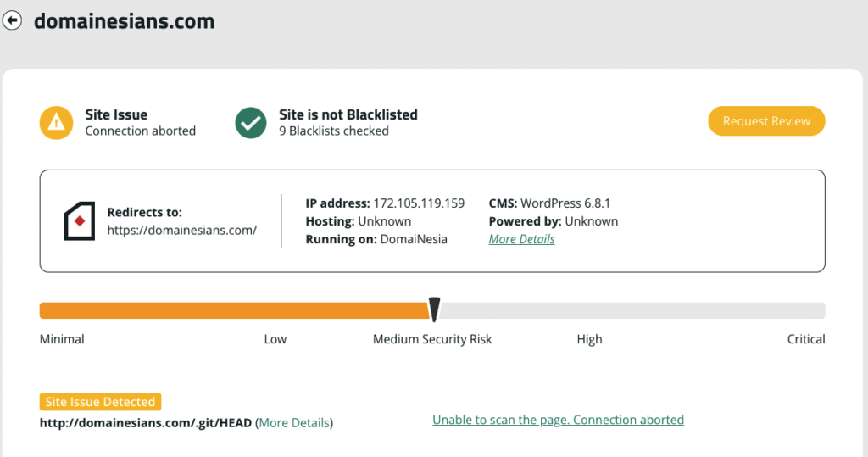Click the back arrow icon
Screen dimensions: 868x457
click(12, 20)
